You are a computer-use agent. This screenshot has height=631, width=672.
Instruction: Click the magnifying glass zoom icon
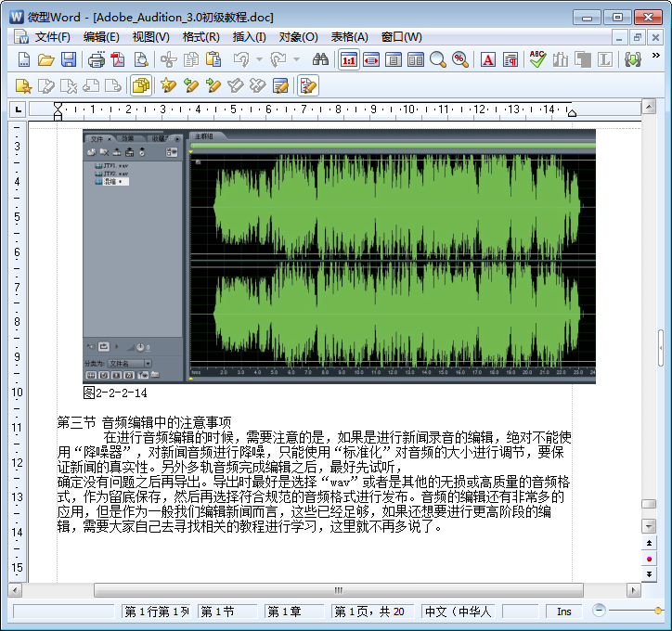pos(437,59)
